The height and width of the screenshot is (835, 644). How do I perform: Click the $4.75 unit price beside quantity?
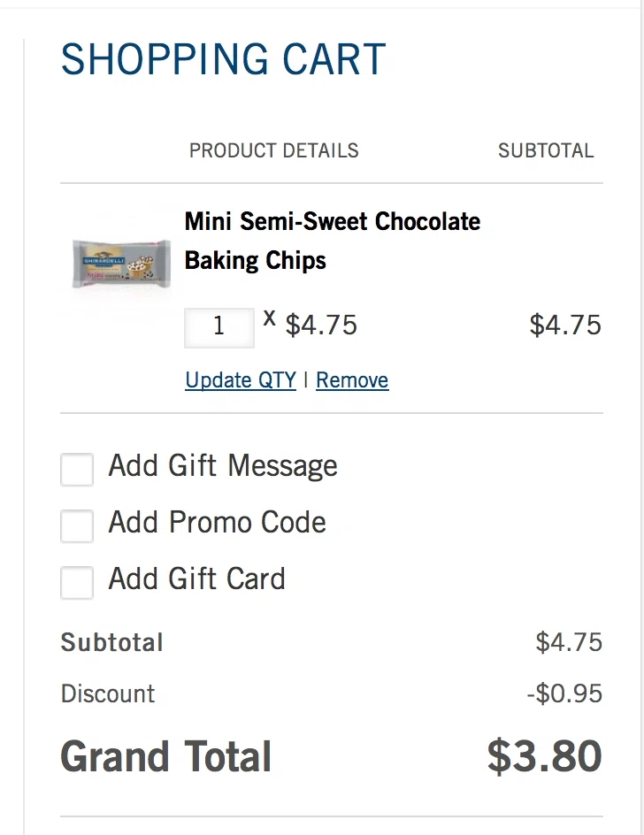(321, 326)
